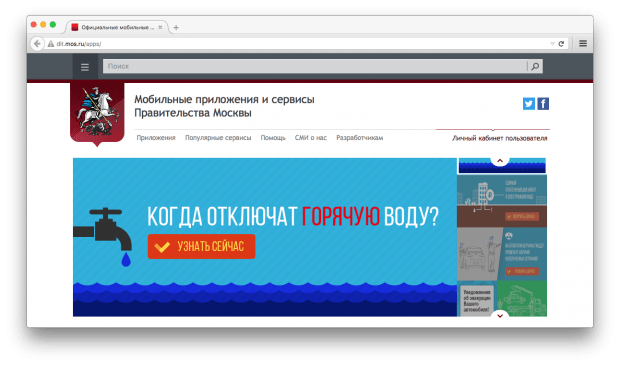This screenshot has width=620, height=366.
Task: Close the Официальные мобильные tab
Action: 160,27
